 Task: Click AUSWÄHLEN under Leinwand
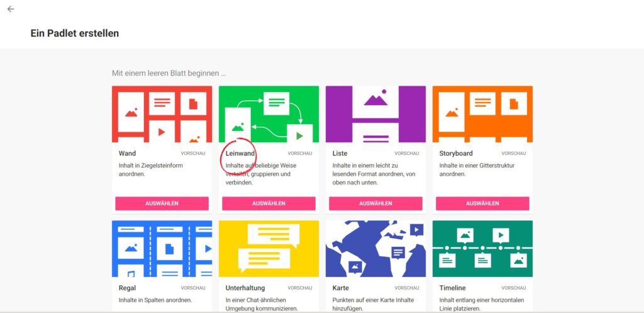[269, 203]
